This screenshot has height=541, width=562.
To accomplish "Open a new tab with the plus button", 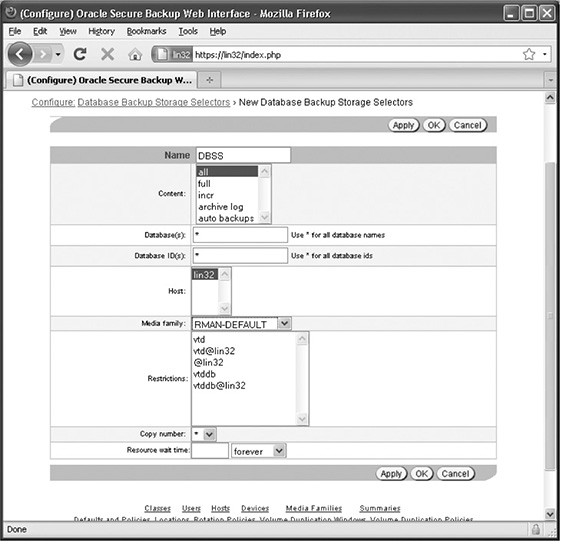I will click(210, 80).
